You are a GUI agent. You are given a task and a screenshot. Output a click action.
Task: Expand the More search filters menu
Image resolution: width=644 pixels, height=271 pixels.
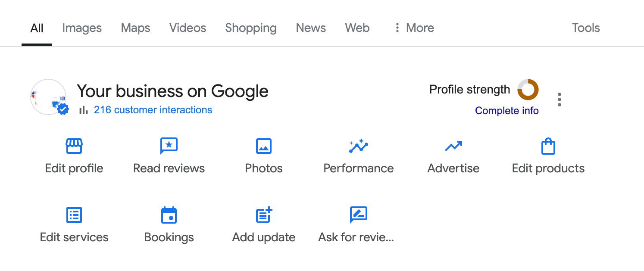(414, 28)
